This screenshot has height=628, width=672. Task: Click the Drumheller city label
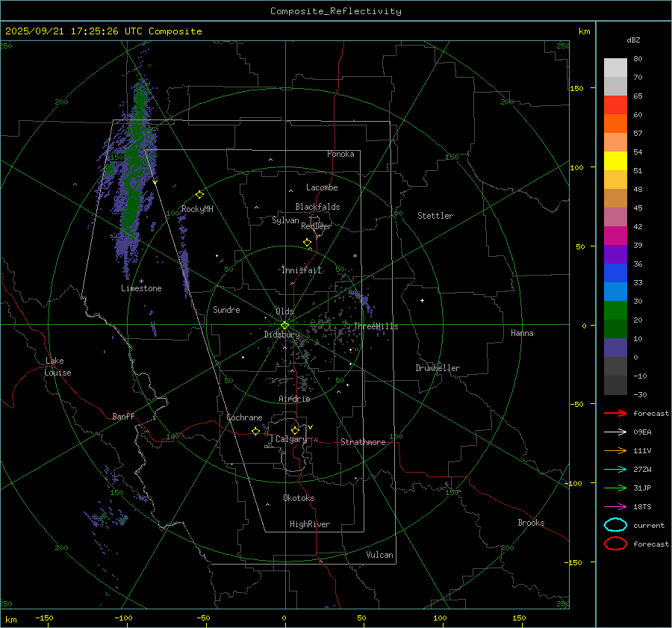438,368
